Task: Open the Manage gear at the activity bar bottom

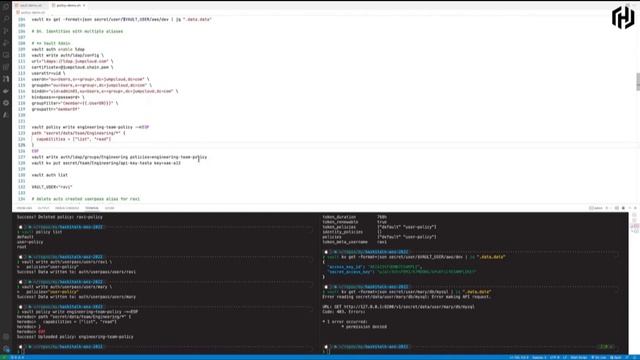Action: 6,349
